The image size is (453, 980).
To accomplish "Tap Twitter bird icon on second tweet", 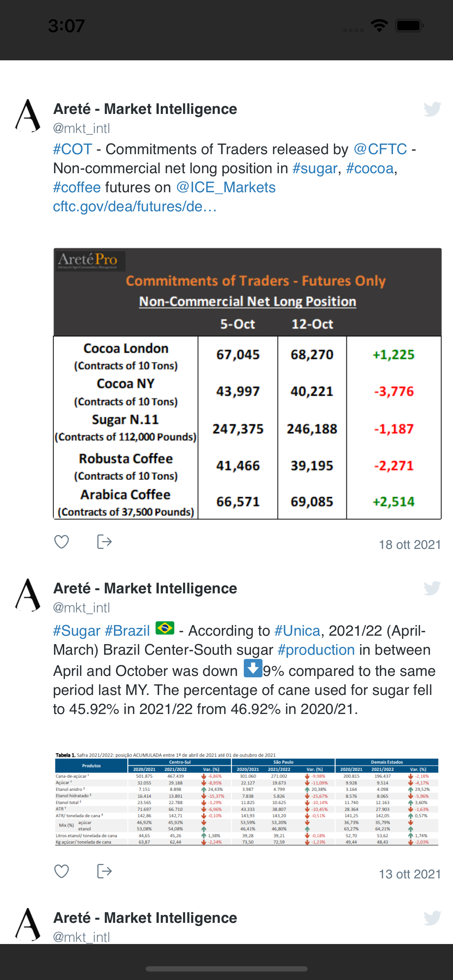I will (433, 588).
